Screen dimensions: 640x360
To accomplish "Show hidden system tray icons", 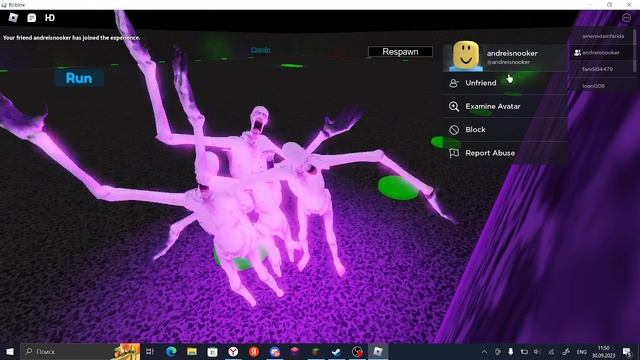I will (484, 351).
